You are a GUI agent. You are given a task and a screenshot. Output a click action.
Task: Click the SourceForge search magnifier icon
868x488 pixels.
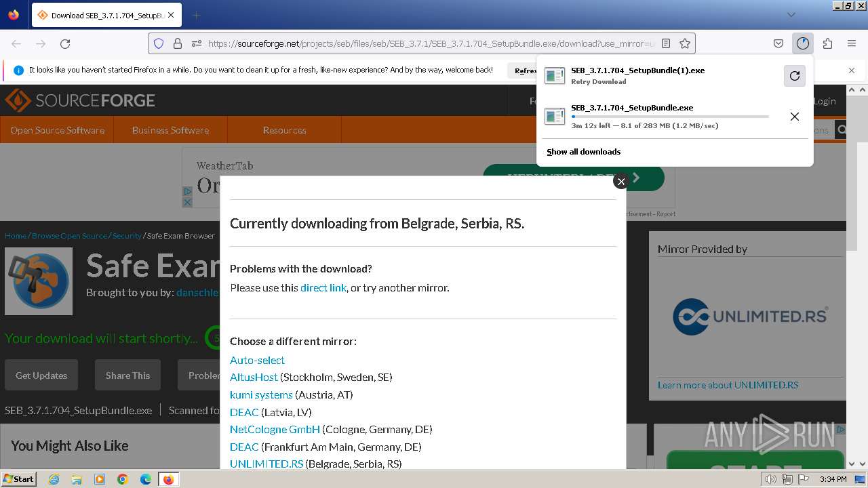coord(842,130)
